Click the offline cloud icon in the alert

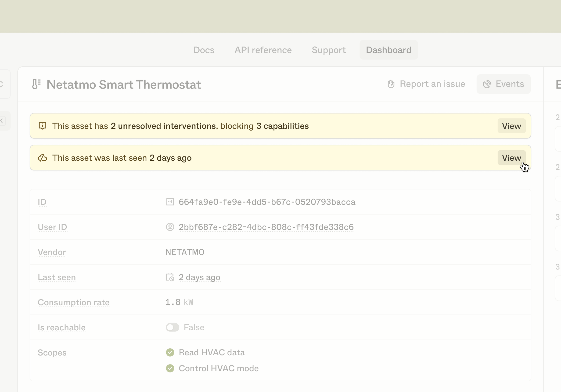click(x=43, y=158)
